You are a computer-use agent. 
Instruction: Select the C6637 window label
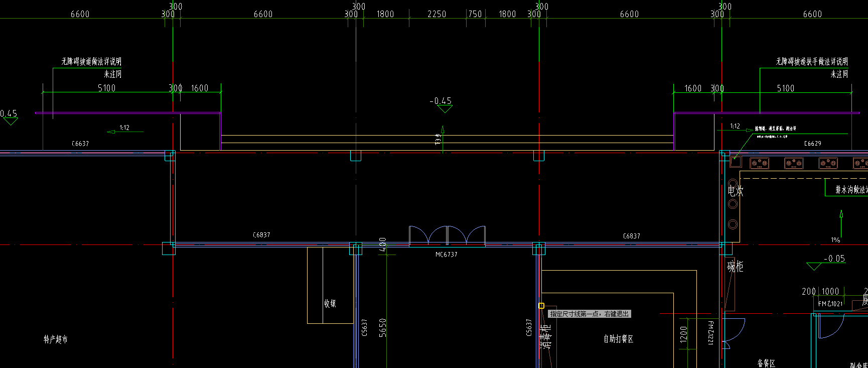[x=80, y=144]
